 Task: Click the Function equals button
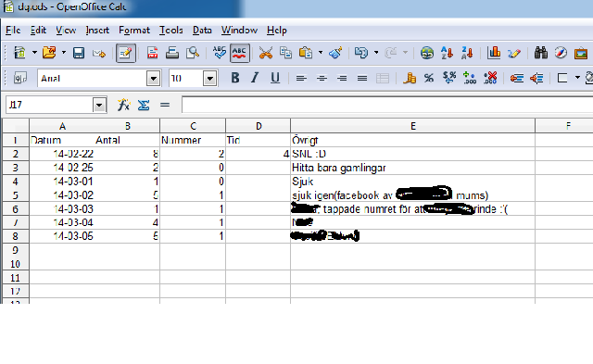[165, 105]
